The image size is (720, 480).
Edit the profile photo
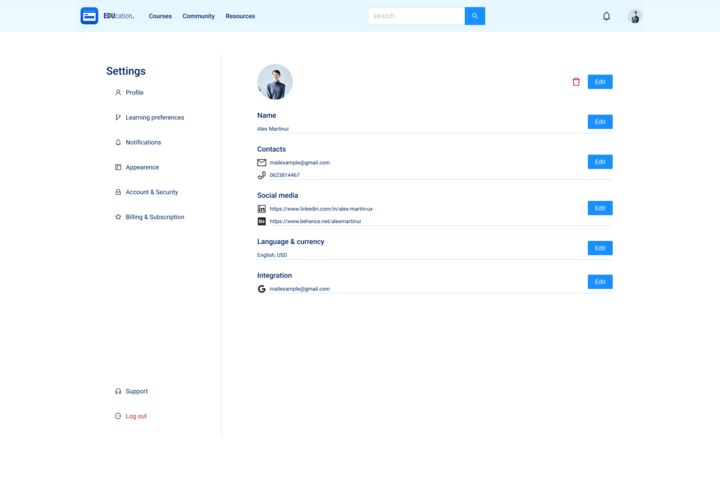(x=600, y=82)
